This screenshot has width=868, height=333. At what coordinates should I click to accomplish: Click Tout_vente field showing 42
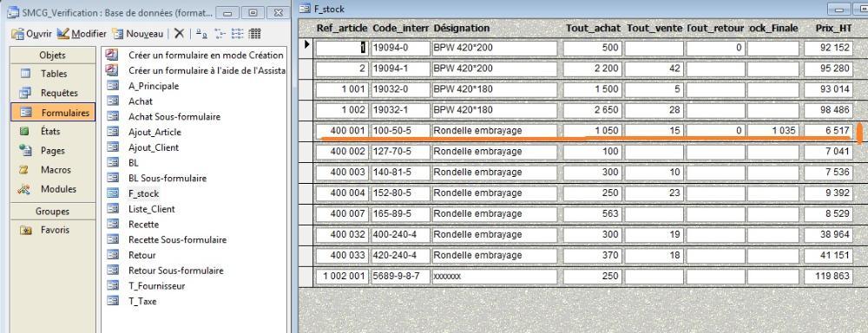[x=654, y=69]
